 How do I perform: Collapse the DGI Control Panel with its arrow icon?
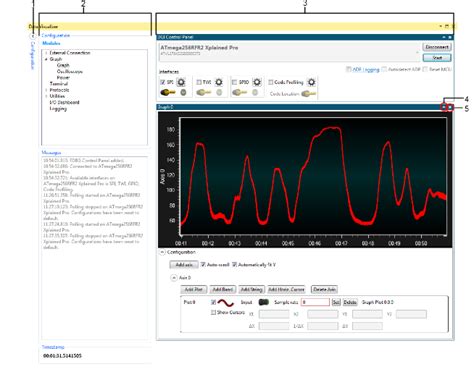pyautogui.click(x=444, y=37)
